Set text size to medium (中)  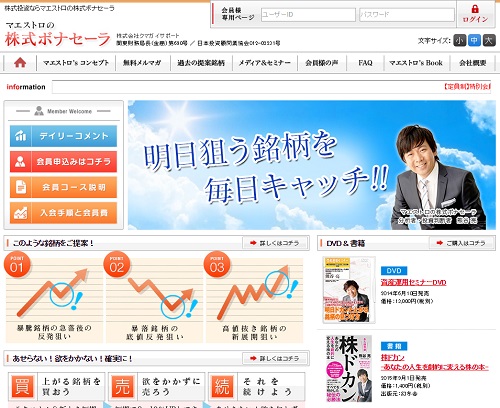pyautogui.click(x=474, y=41)
